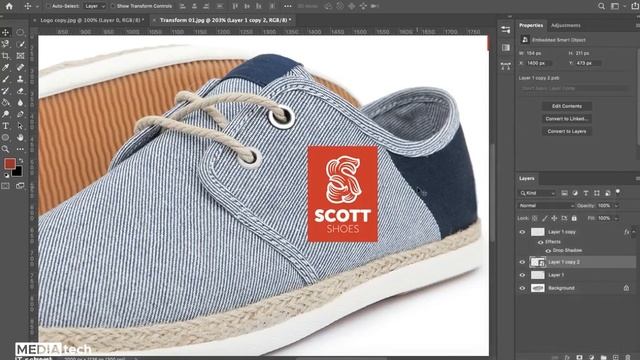Viewport: 640px width, 360px height.
Task: Select the Eyedropper tool
Action: 6,67
